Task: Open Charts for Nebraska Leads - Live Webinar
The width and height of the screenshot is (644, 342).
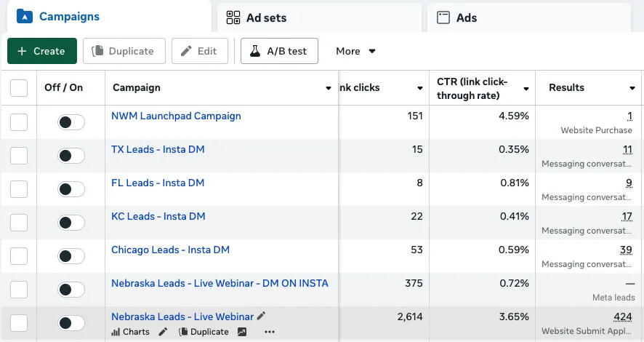Action: (131, 332)
